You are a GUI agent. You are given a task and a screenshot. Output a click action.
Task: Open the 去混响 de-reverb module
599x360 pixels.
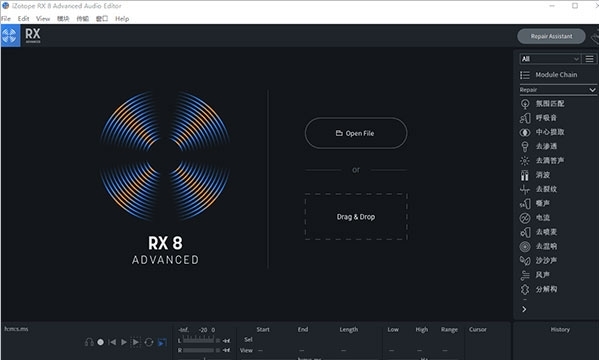(538, 246)
